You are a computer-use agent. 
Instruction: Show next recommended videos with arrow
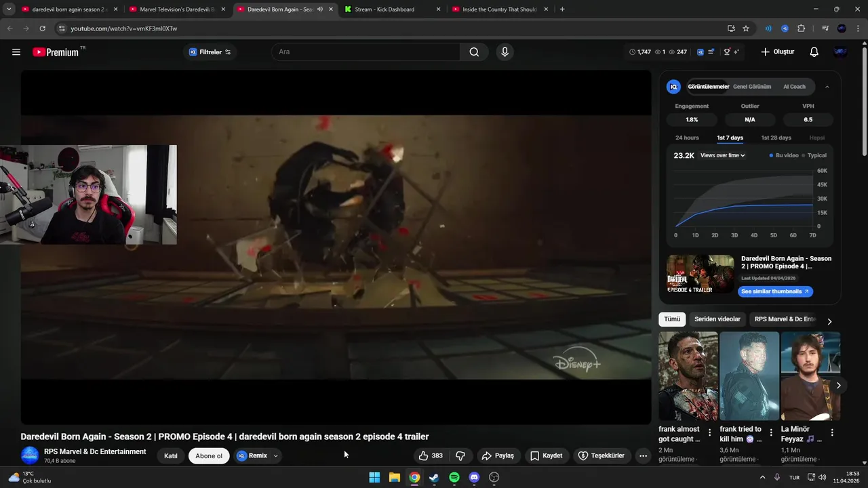click(838, 386)
